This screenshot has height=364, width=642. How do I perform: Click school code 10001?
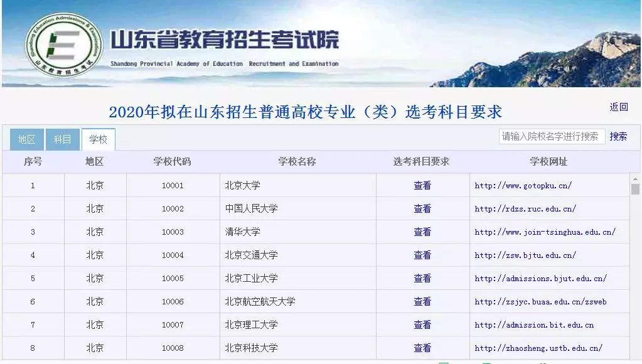point(173,186)
